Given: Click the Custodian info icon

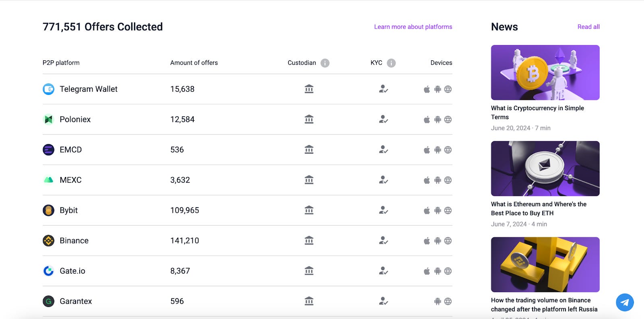Looking at the screenshot, I should coord(325,63).
